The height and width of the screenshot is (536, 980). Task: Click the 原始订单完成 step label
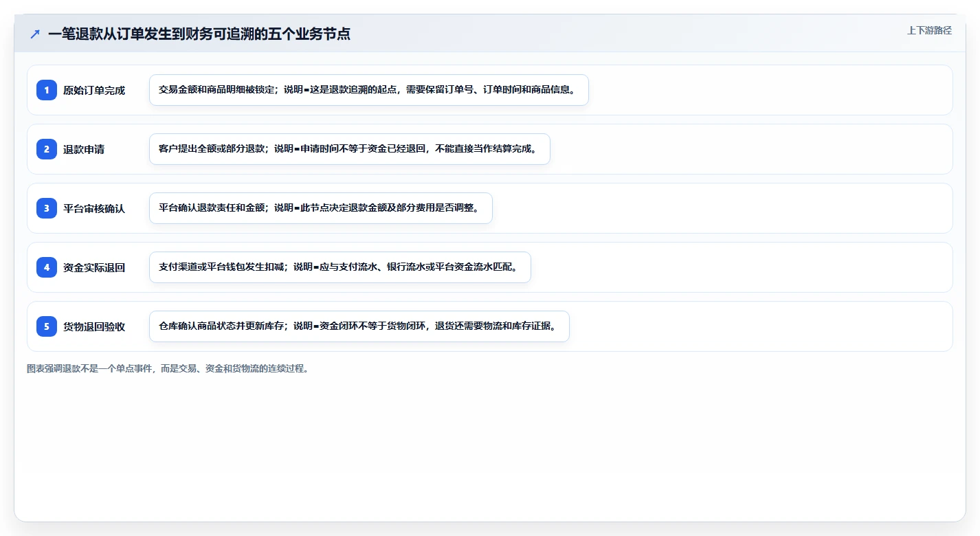point(94,90)
